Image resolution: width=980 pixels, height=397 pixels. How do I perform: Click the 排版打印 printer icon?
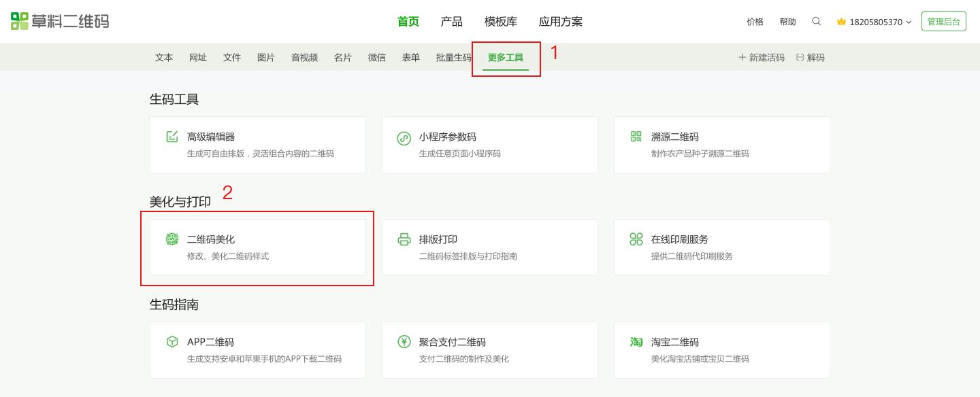[404, 239]
